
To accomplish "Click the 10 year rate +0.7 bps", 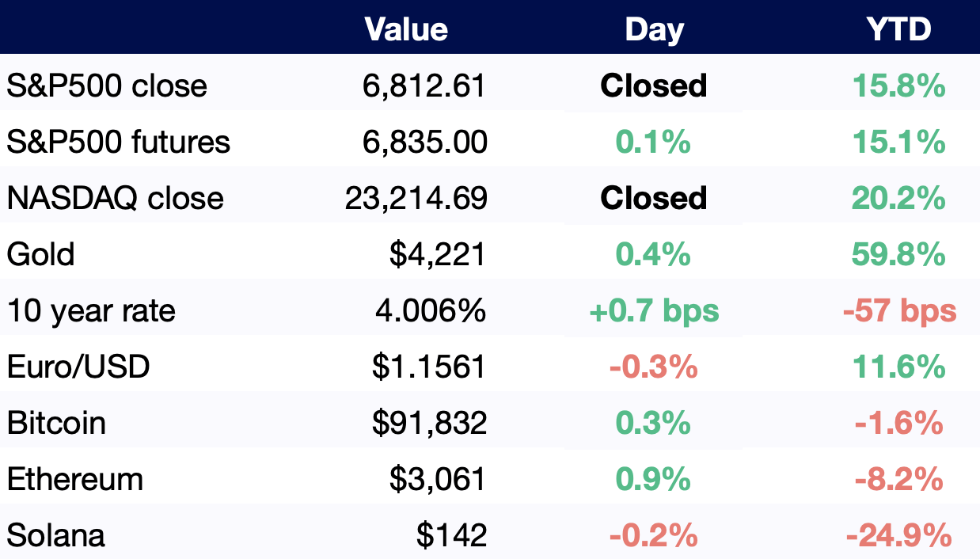I will coord(654,311).
